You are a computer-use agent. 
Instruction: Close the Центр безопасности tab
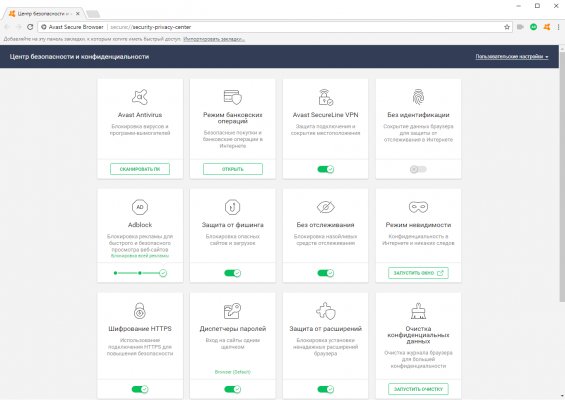77,14
